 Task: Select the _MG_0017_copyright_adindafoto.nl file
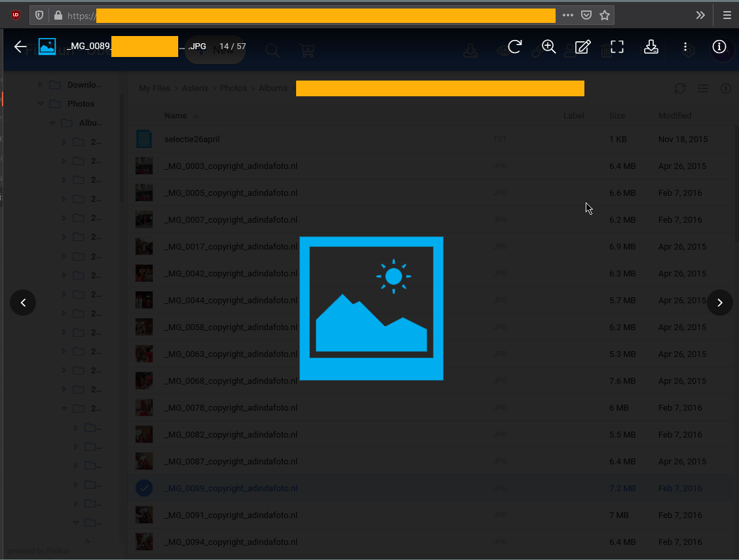coord(231,247)
